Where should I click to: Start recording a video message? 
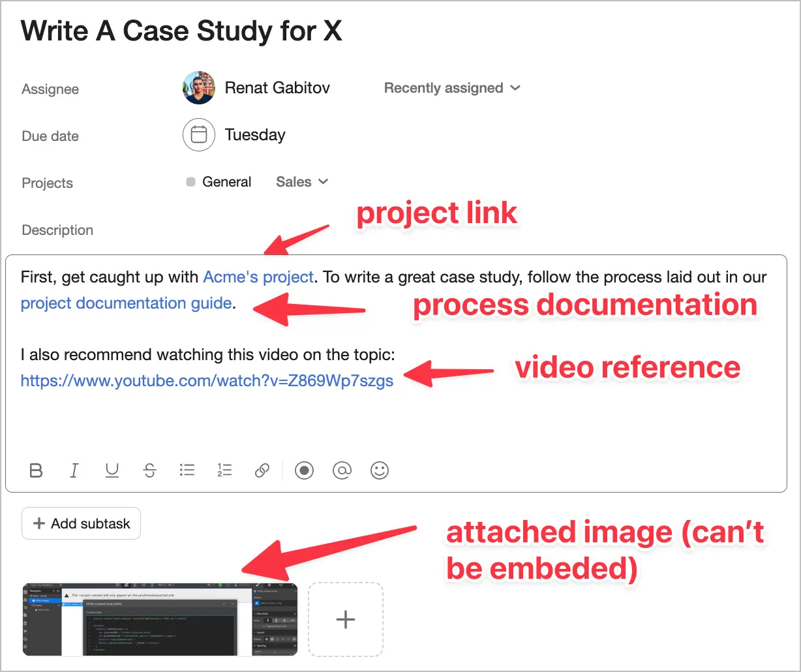304,470
